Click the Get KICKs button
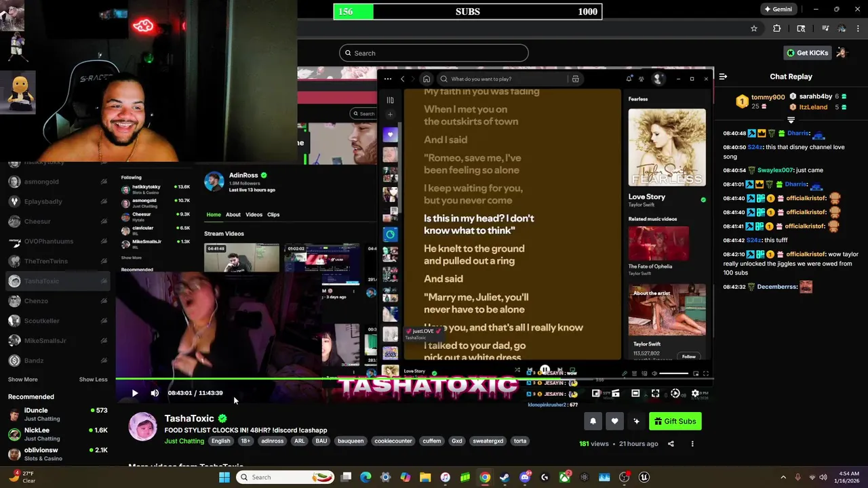 click(x=807, y=53)
